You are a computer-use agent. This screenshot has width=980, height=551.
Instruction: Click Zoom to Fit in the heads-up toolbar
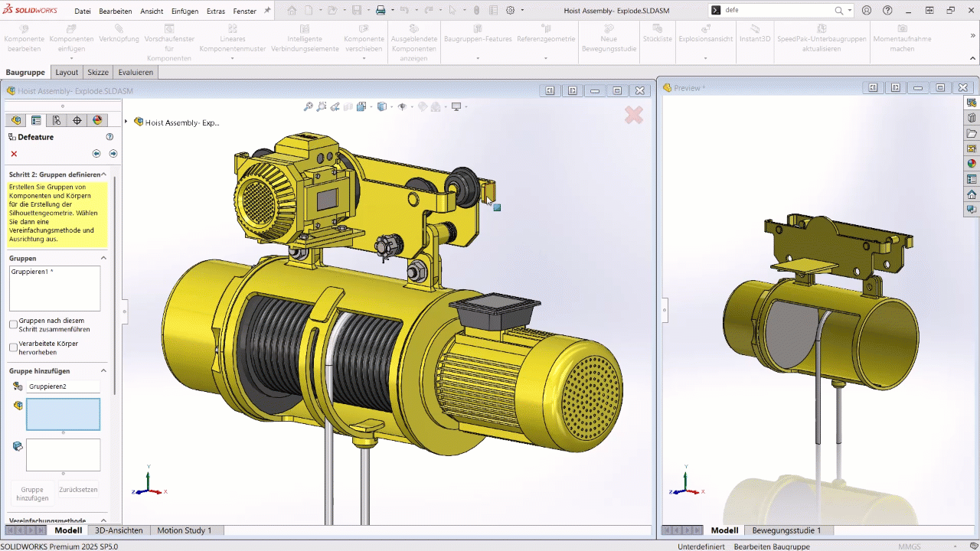coord(308,106)
